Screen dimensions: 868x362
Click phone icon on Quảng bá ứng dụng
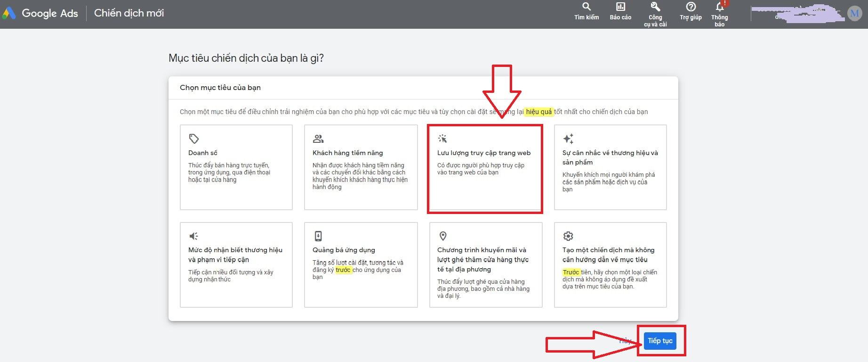[318, 236]
